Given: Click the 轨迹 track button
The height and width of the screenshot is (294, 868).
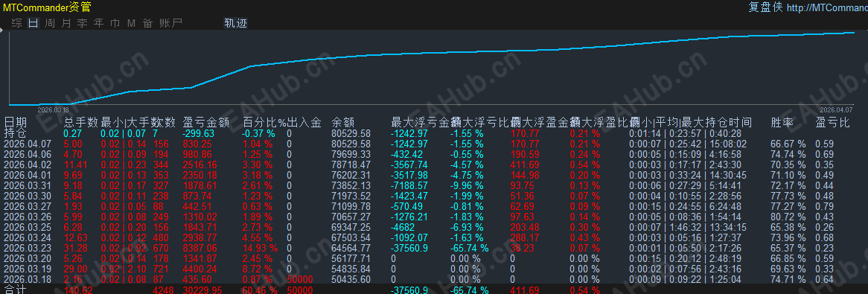Looking at the screenshot, I should click(235, 22).
